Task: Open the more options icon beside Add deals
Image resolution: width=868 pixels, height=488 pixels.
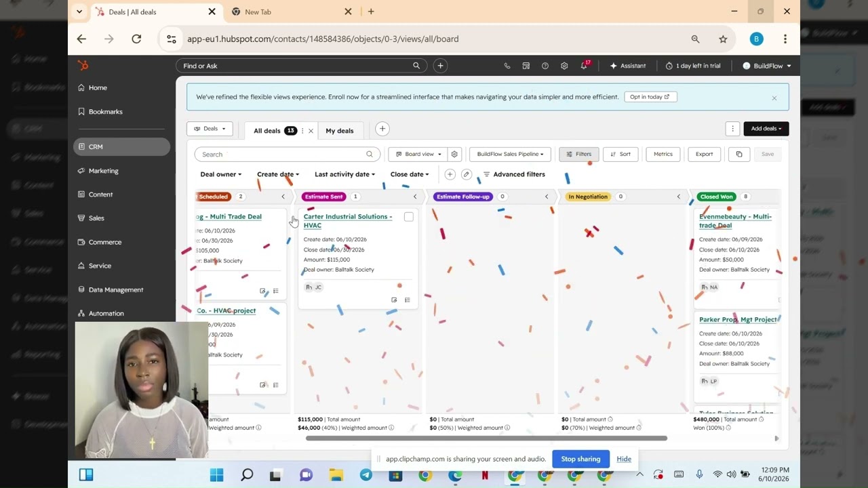Action: (x=732, y=129)
